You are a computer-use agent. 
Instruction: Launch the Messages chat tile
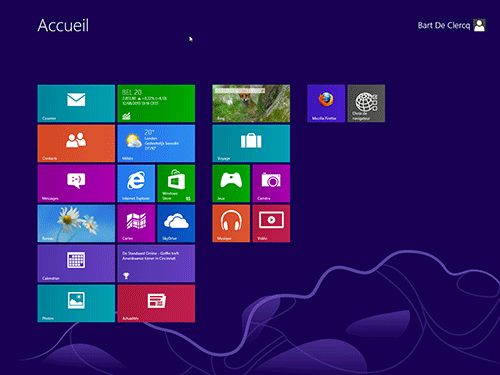[x=76, y=183]
